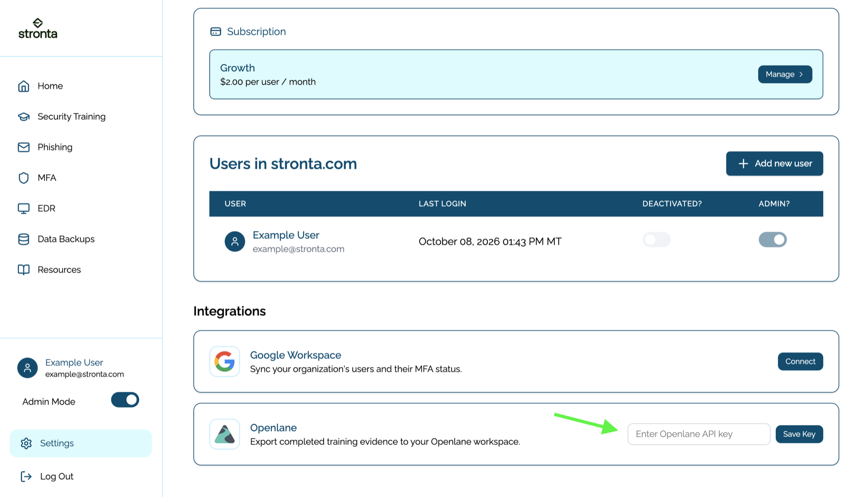This screenshot has height=497, width=868.
Task: Toggle Deactivated switch for Example User
Action: coord(656,240)
